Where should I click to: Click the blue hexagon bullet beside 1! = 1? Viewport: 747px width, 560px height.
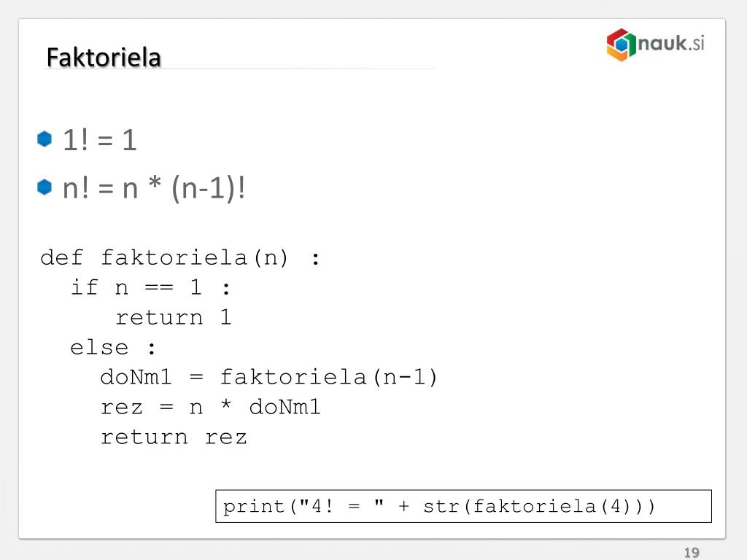click(x=44, y=139)
